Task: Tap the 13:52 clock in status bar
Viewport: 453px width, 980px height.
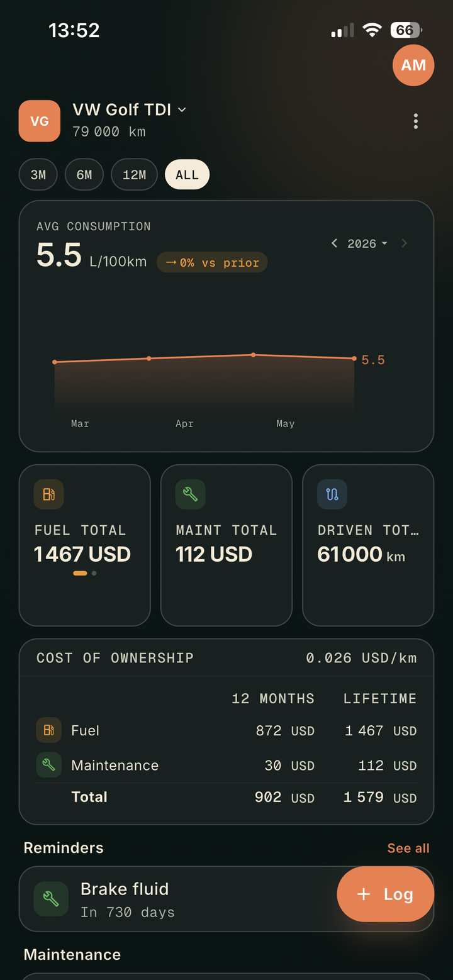Action: click(74, 30)
